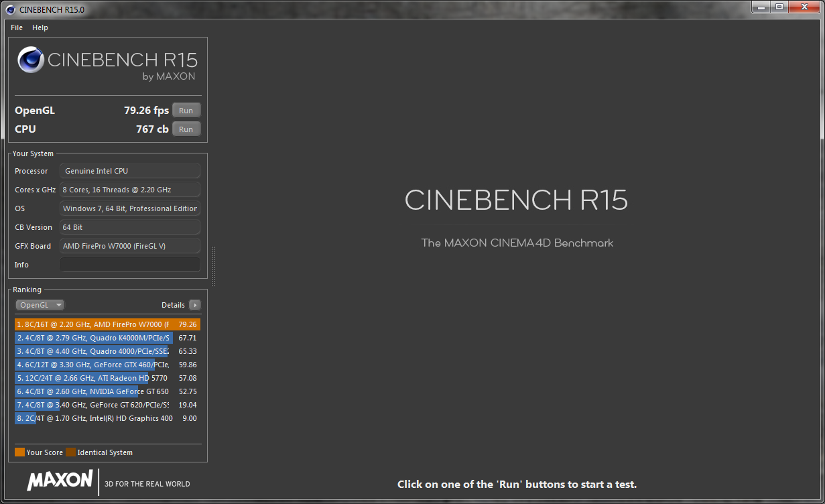The width and height of the screenshot is (825, 504).
Task: Open the OpenGL ranking type dropdown
Action: click(40, 305)
